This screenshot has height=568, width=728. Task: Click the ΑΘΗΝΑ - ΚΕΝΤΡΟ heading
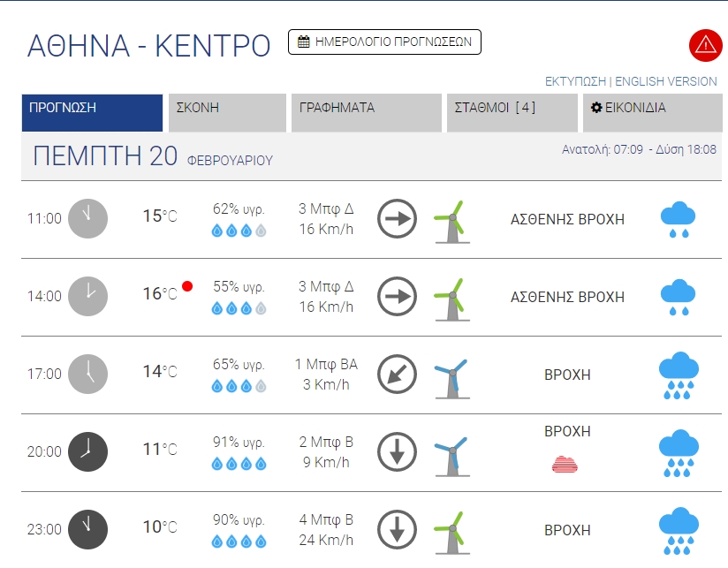(x=148, y=46)
